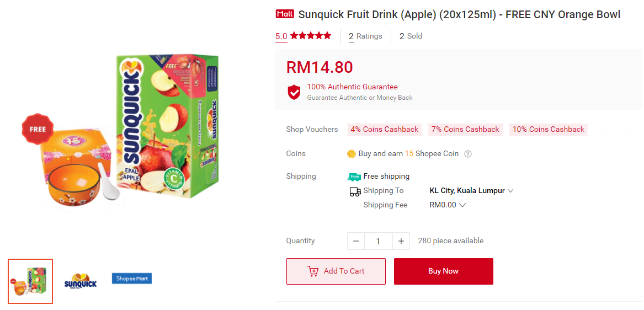Select the 10% Coins Cashback voucher

(x=549, y=130)
